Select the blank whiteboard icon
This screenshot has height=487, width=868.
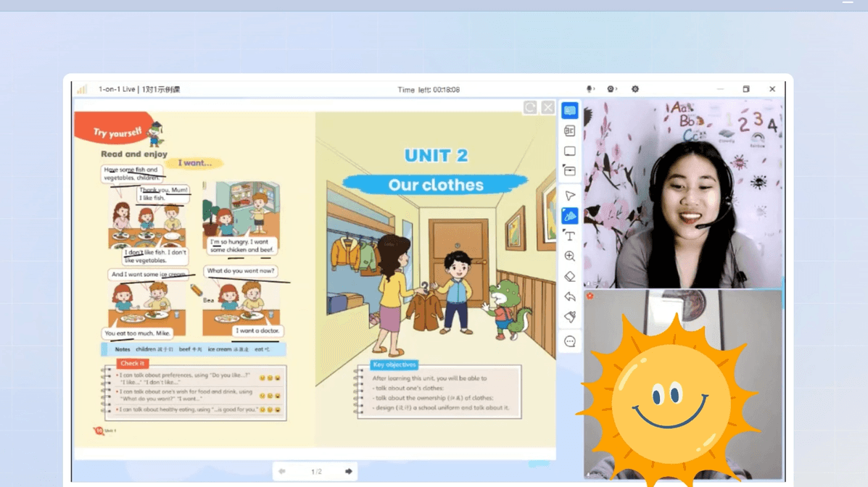pyautogui.click(x=569, y=151)
